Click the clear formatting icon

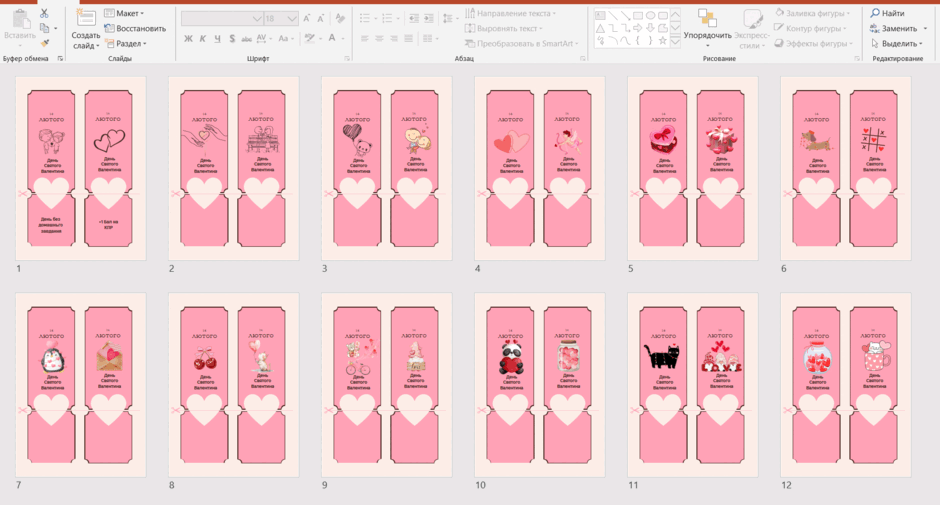[340, 19]
